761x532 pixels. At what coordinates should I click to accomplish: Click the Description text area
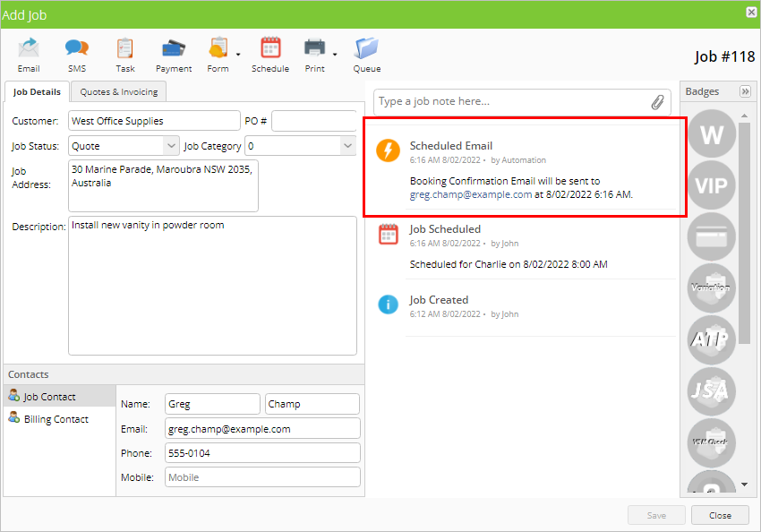[x=212, y=286]
